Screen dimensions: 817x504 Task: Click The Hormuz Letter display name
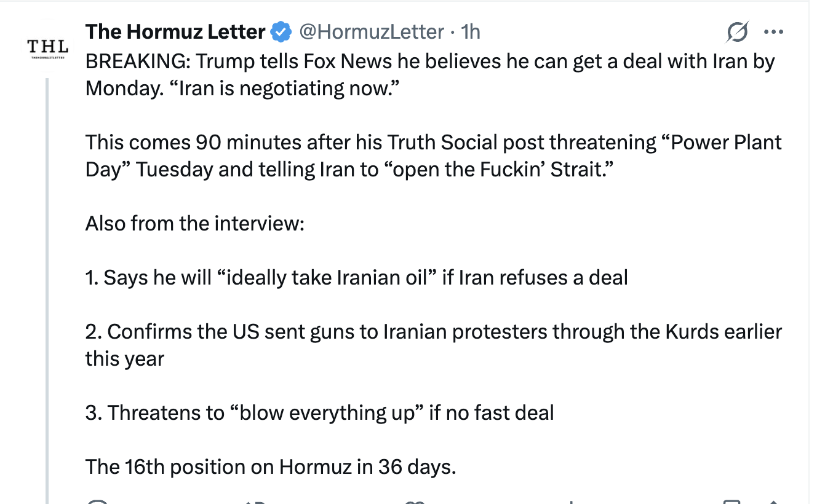(175, 31)
